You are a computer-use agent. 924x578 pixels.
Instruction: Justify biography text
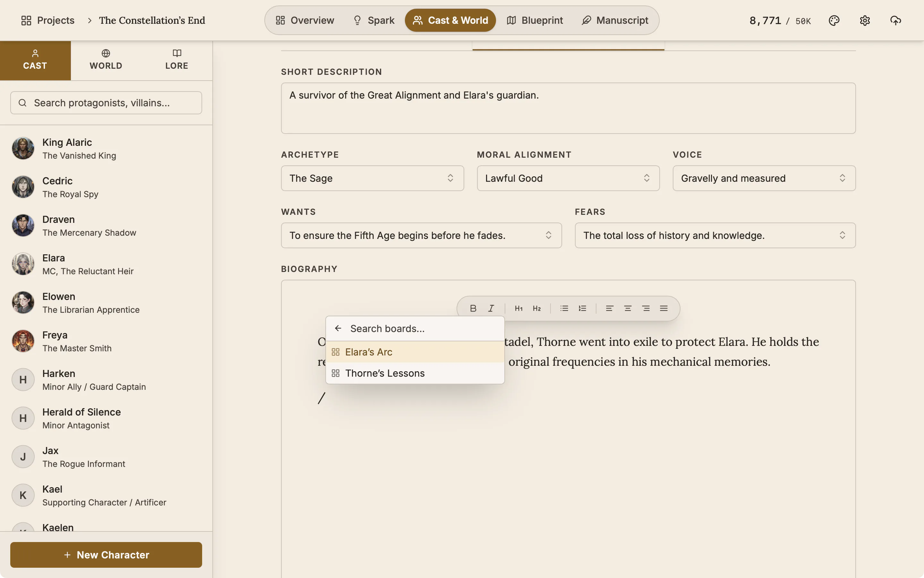tap(663, 309)
